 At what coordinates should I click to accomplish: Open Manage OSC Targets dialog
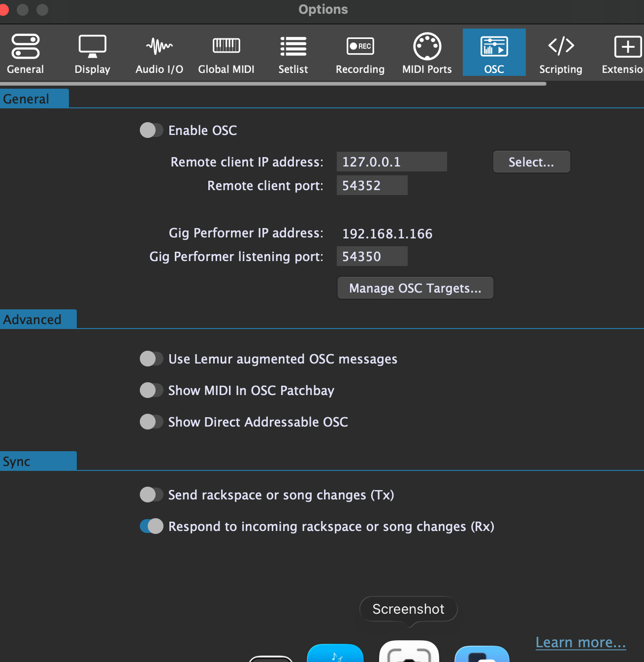pyautogui.click(x=415, y=288)
